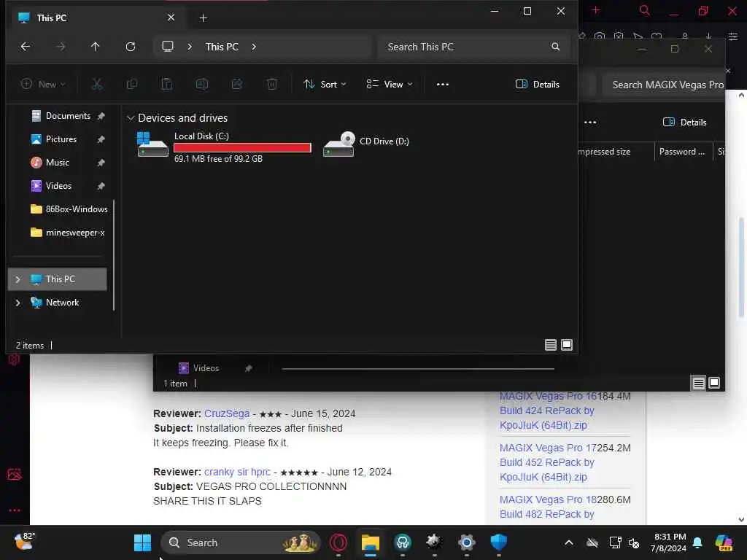
Task: Select the CD Drive (D:)
Action: (x=366, y=143)
